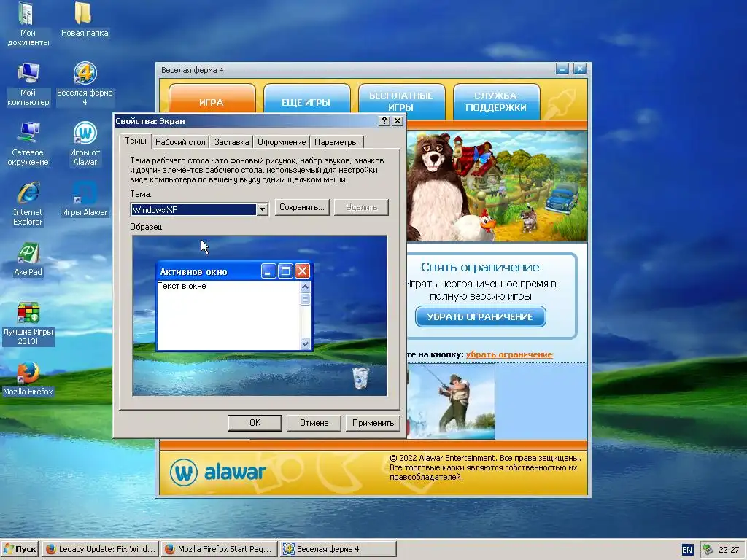Click the preview window scroll-up arrow
This screenshot has height=560, width=747.
[306, 287]
